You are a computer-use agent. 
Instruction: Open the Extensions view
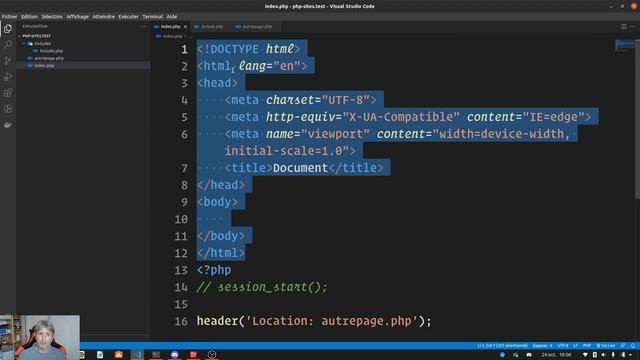click(8, 93)
